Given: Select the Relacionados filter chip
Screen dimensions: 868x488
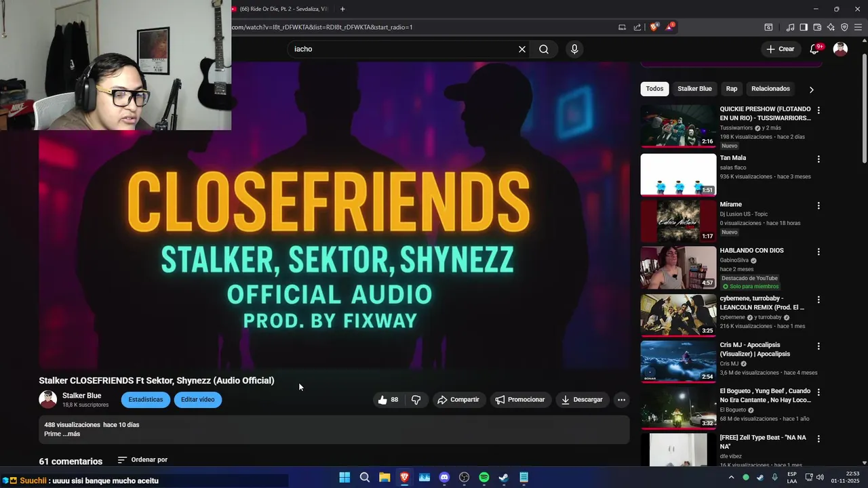Looking at the screenshot, I should [770, 89].
